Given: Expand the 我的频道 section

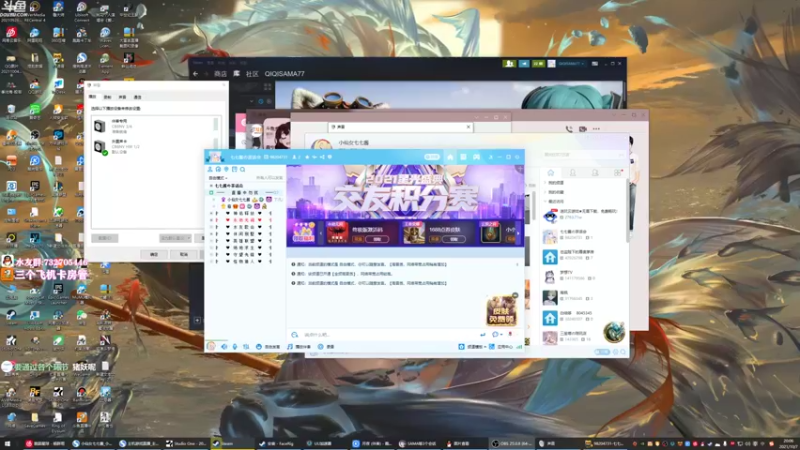Looking at the screenshot, I should [x=555, y=183].
